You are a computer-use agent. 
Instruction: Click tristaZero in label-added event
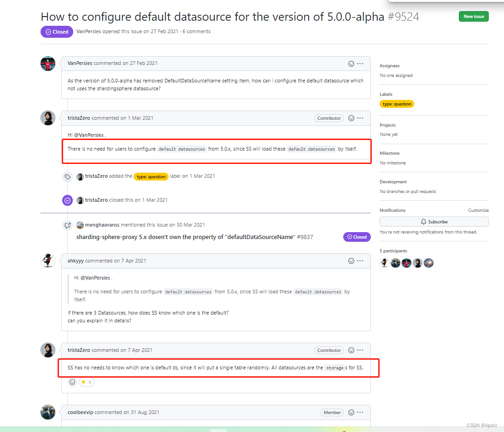pyautogui.click(x=96, y=176)
